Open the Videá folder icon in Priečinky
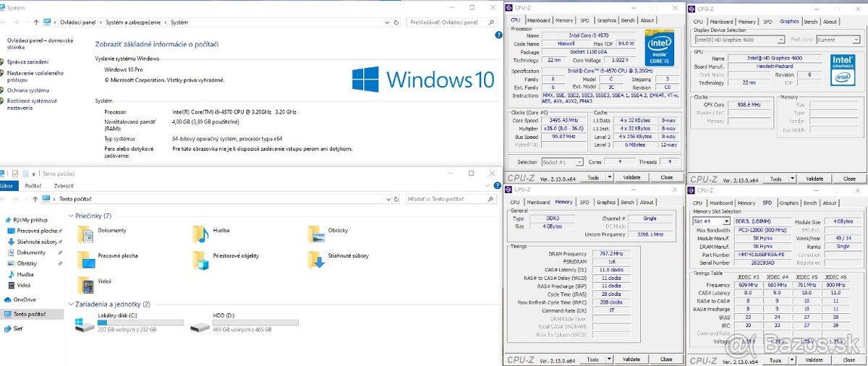Viewport: 868px width, 366px height. pos(85,284)
